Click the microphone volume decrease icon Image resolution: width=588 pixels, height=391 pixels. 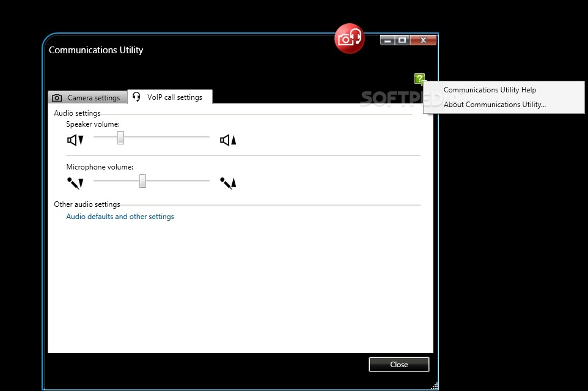[75, 183]
